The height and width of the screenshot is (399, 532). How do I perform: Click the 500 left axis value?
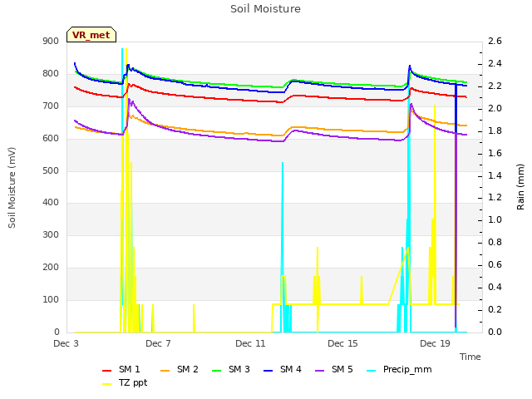pyautogui.click(x=51, y=170)
